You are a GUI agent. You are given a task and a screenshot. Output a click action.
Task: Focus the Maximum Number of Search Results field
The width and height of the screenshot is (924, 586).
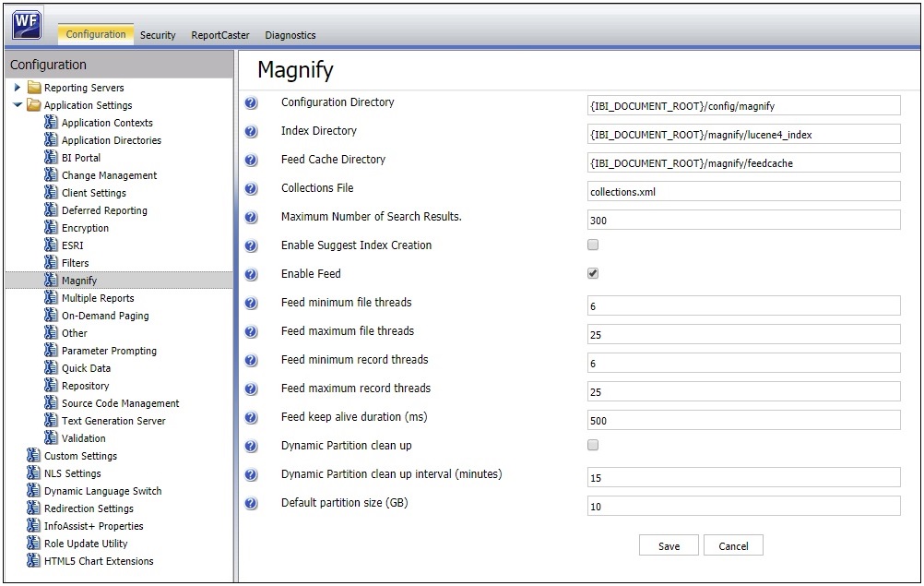coord(743,220)
